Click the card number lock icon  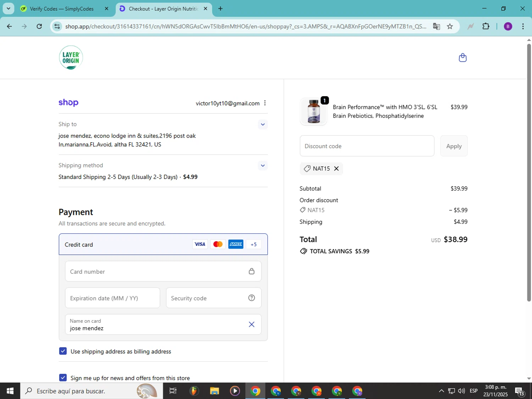(x=251, y=271)
